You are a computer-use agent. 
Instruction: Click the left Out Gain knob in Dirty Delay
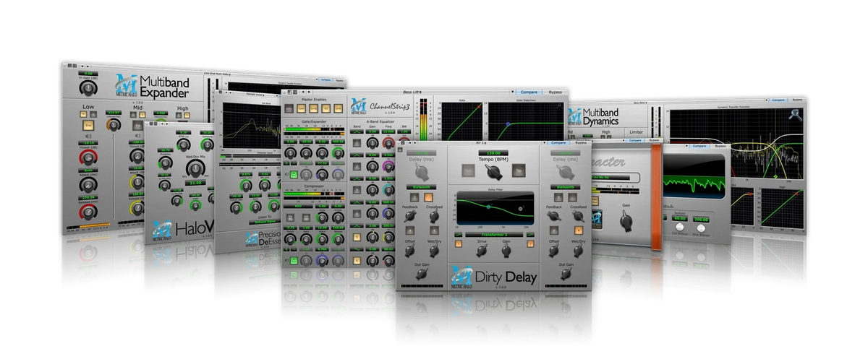tap(421, 275)
